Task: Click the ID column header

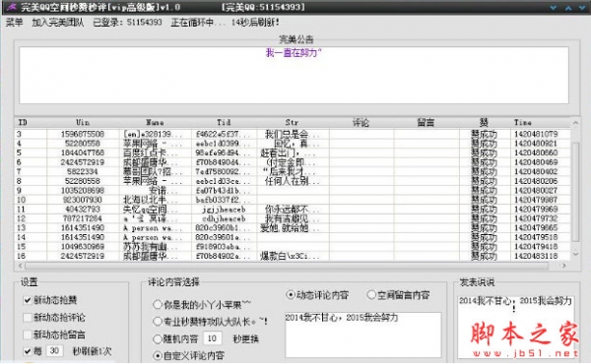Action: [x=31, y=122]
